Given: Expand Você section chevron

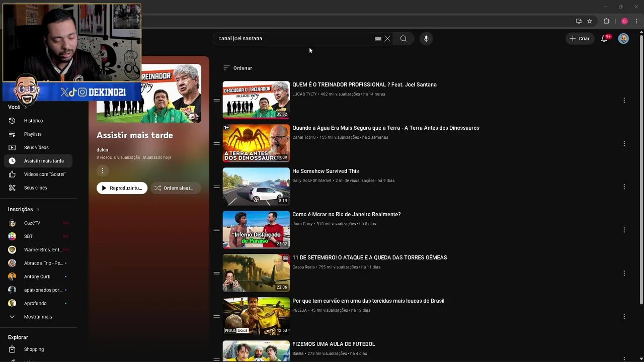Looking at the screenshot, I should tap(25, 107).
